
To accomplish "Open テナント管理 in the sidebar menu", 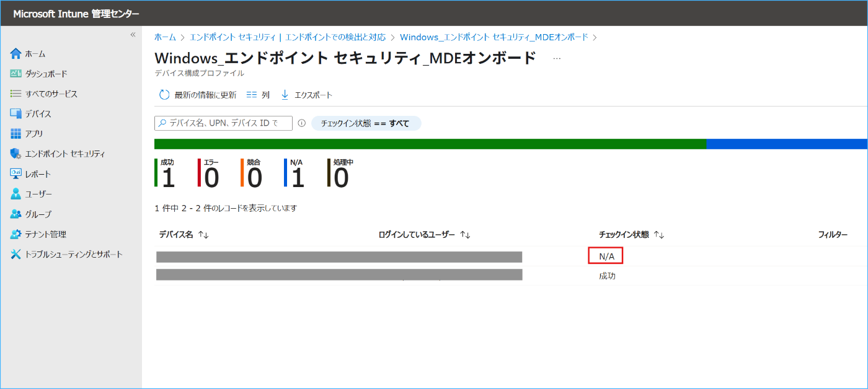I will [x=46, y=234].
